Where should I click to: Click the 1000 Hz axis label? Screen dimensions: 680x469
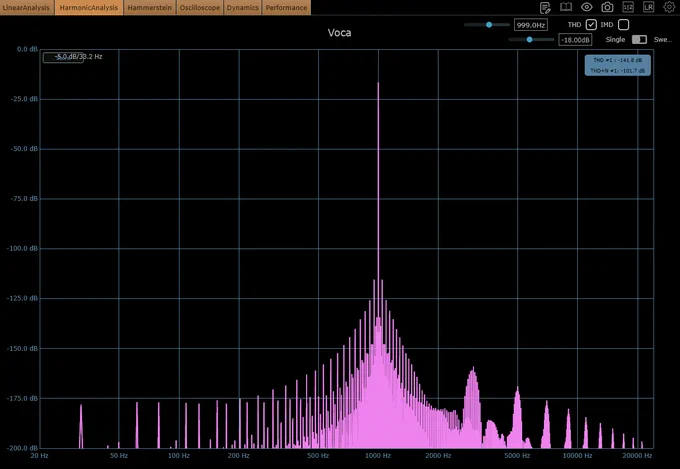(x=378, y=456)
